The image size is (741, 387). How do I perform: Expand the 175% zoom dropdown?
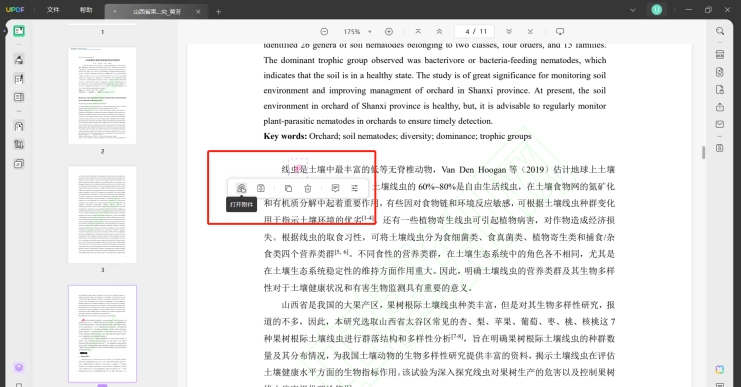coord(370,32)
